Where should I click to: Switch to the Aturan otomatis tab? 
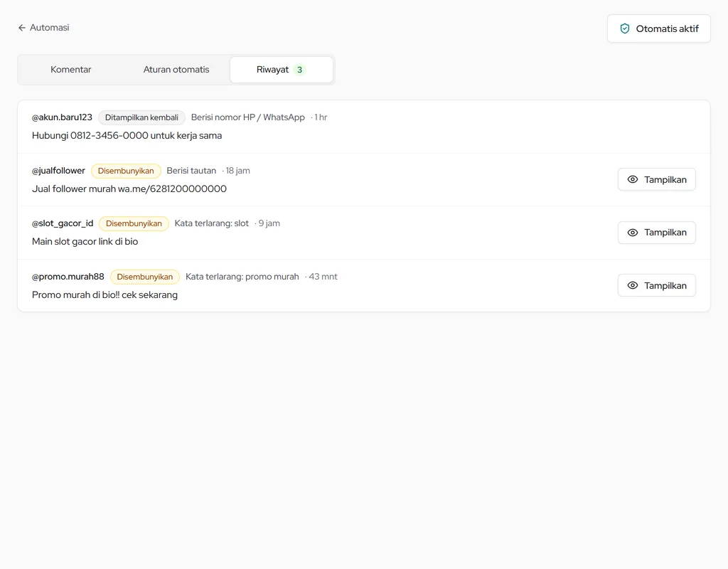176,70
